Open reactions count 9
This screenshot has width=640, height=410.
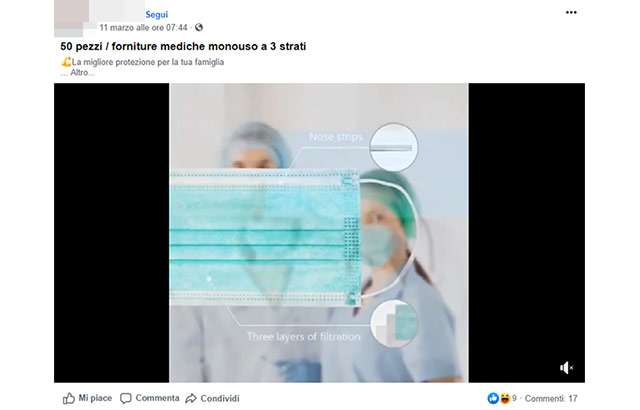click(514, 398)
